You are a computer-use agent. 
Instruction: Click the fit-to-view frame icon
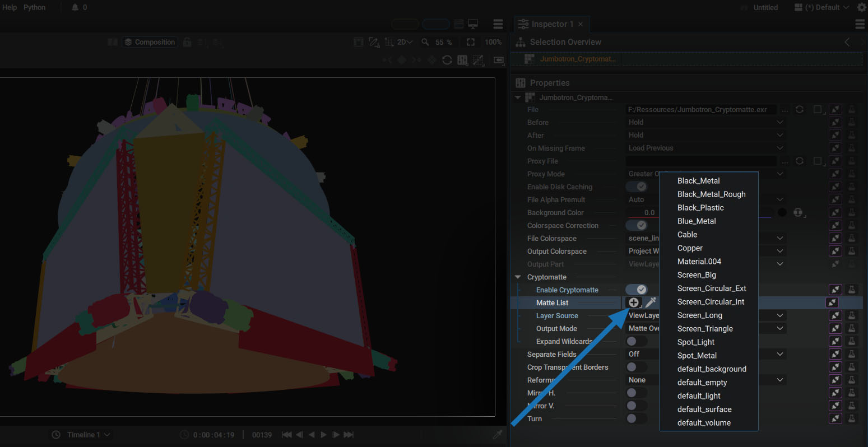[x=471, y=42]
